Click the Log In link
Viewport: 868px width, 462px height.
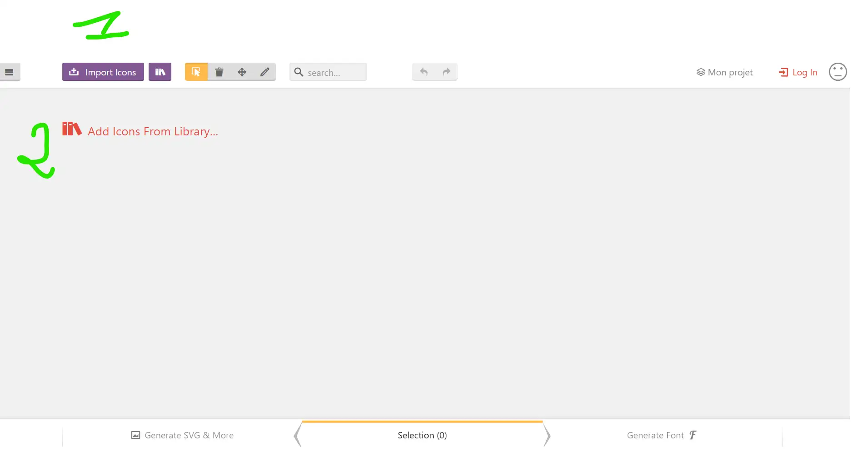click(x=804, y=73)
